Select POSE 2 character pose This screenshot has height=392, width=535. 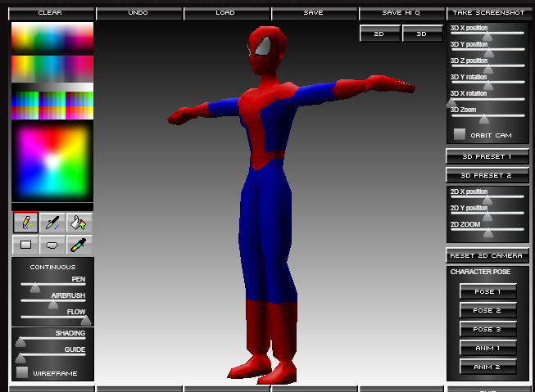tap(488, 310)
